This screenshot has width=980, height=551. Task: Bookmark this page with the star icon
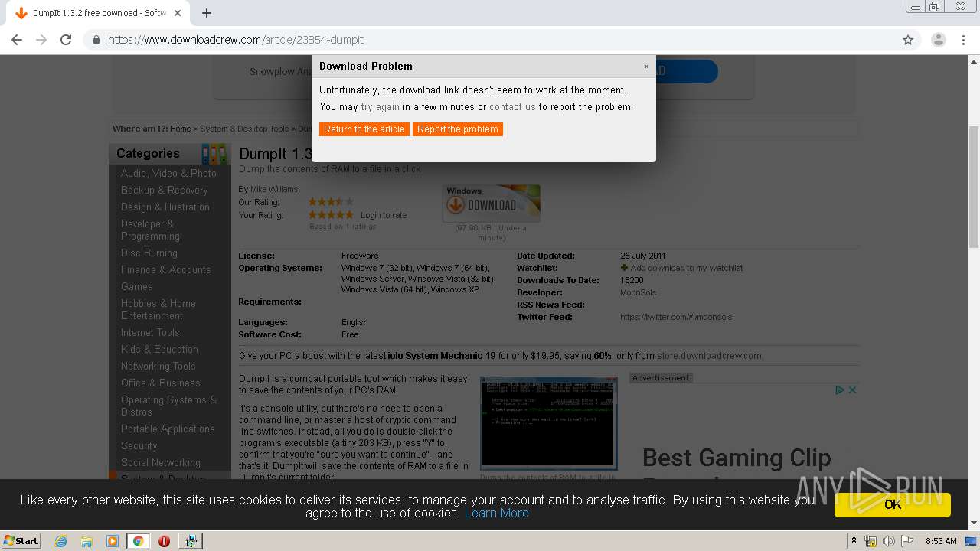pyautogui.click(x=908, y=40)
